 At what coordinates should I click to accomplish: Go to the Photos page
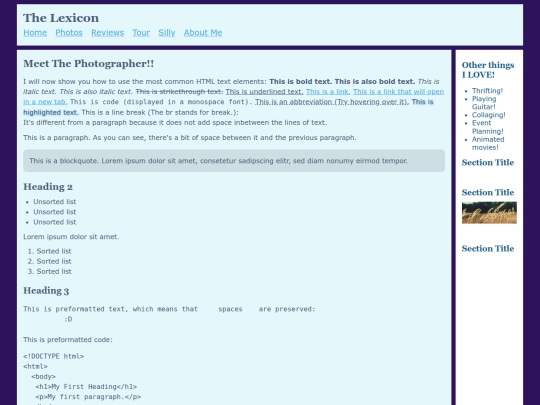pyautogui.click(x=69, y=33)
